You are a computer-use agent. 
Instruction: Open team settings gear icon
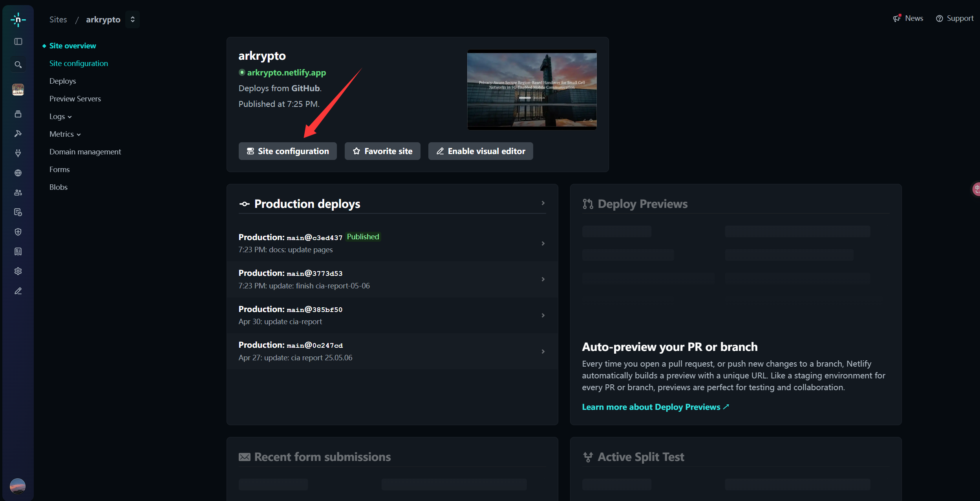[18, 271]
